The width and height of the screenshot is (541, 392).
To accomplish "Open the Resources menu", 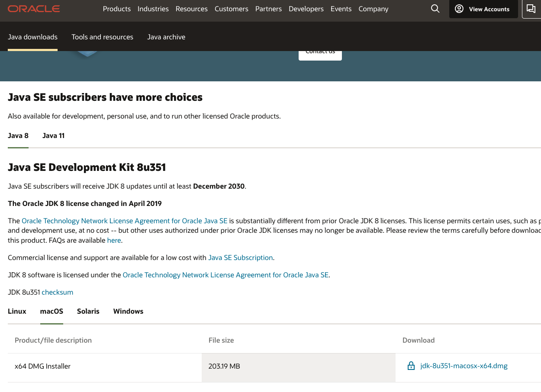I will pos(192,9).
